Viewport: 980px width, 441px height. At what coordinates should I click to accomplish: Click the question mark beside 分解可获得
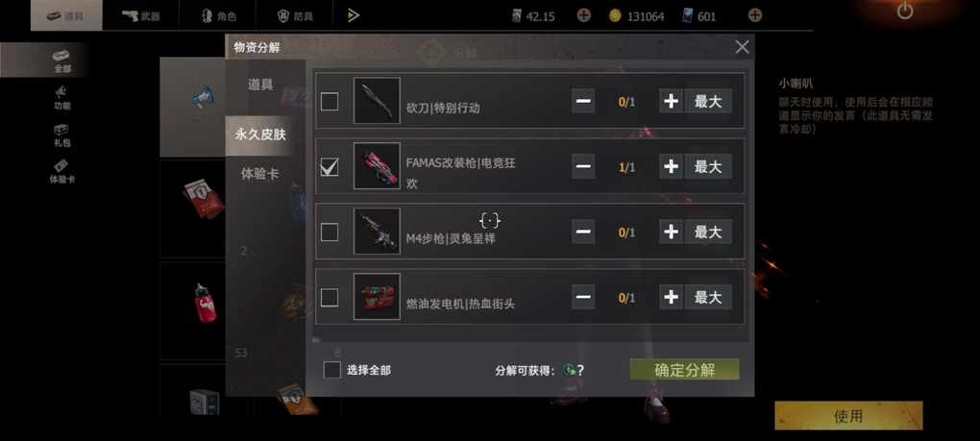click(580, 371)
